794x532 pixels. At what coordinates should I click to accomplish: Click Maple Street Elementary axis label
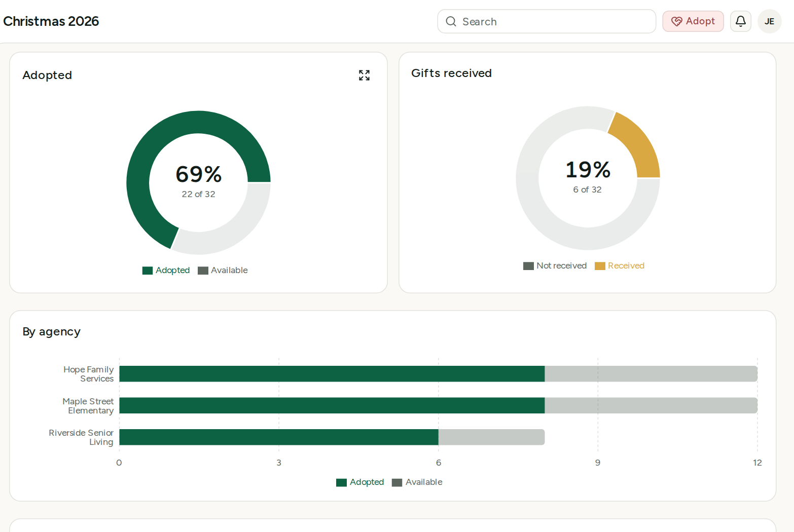88,406
